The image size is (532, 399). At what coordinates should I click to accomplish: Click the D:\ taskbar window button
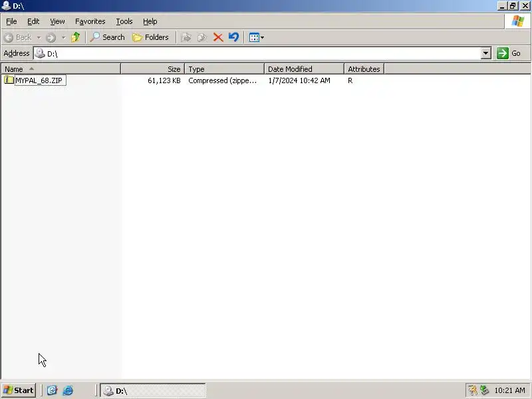153,390
